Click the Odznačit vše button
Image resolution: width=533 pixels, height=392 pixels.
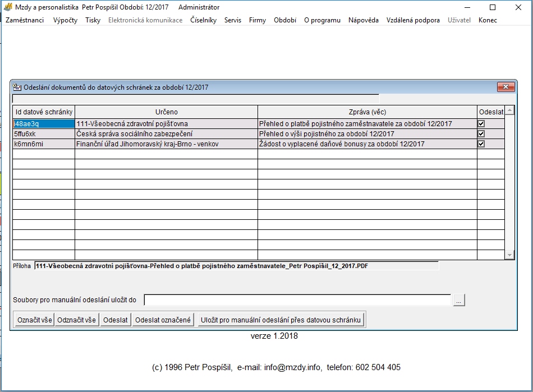[x=76, y=320]
